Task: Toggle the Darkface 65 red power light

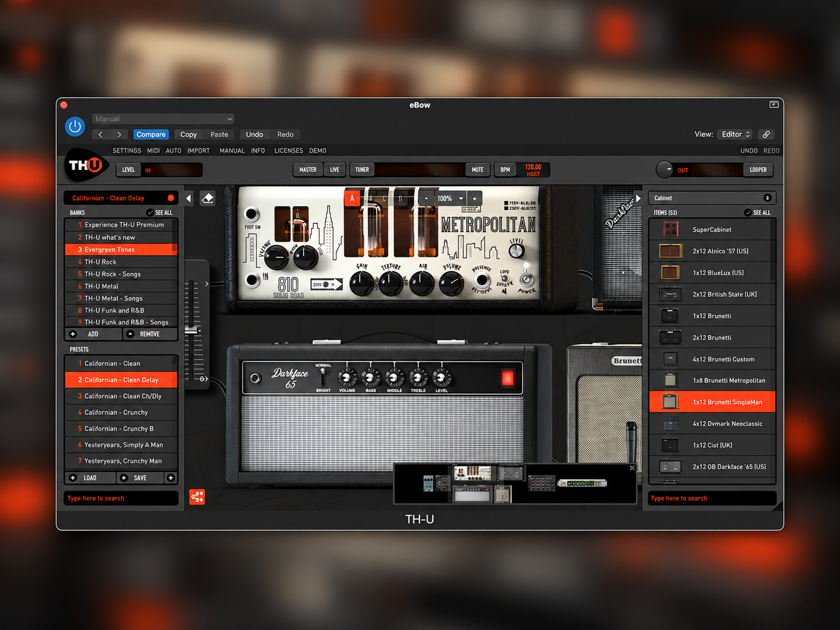Action: (508, 378)
